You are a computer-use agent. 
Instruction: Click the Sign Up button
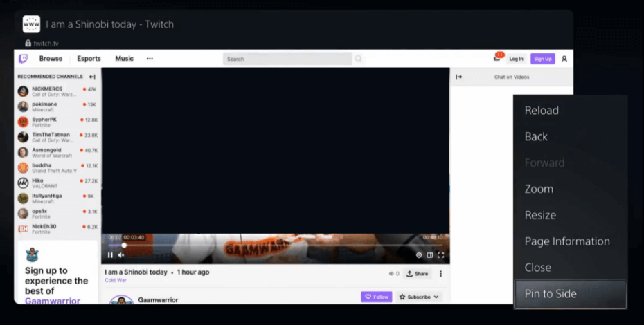tap(543, 59)
